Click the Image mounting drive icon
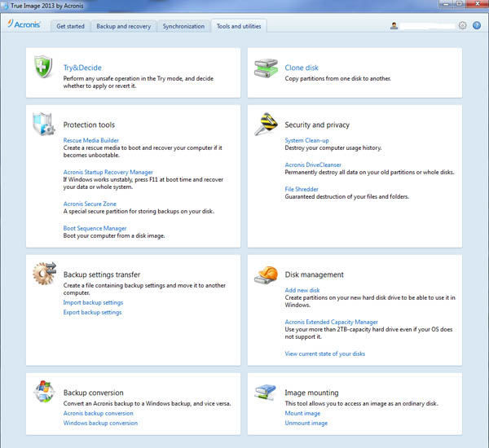The width and height of the screenshot is (489, 448). (x=265, y=392)
